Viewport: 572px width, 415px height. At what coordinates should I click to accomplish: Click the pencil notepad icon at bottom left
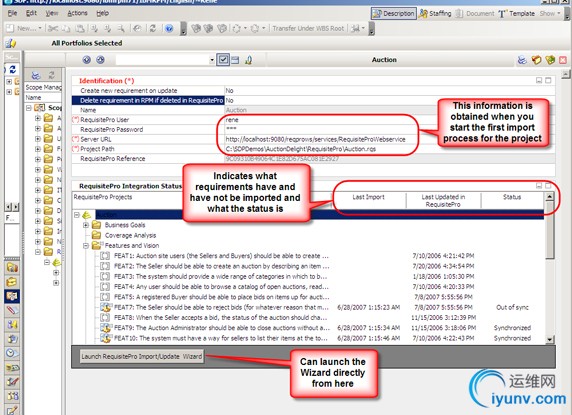[11, 410]
